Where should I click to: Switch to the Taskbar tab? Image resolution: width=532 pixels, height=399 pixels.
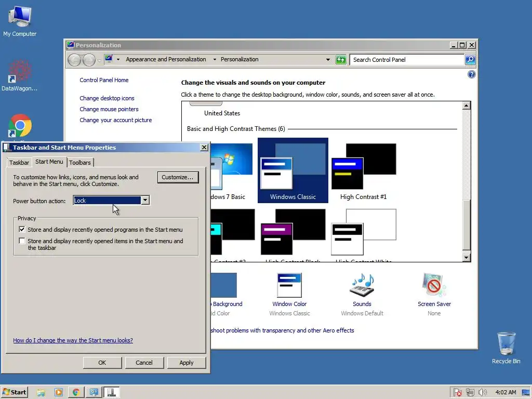coord(19,163)
